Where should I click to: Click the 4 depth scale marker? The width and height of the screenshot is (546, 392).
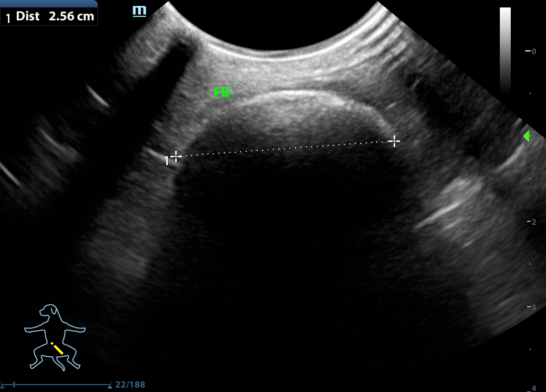point(534,388)
